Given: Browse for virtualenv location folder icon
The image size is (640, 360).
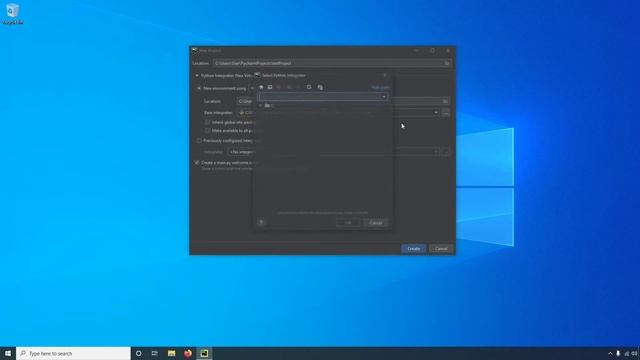Looking at the screenshot, I should pos(445,101).
